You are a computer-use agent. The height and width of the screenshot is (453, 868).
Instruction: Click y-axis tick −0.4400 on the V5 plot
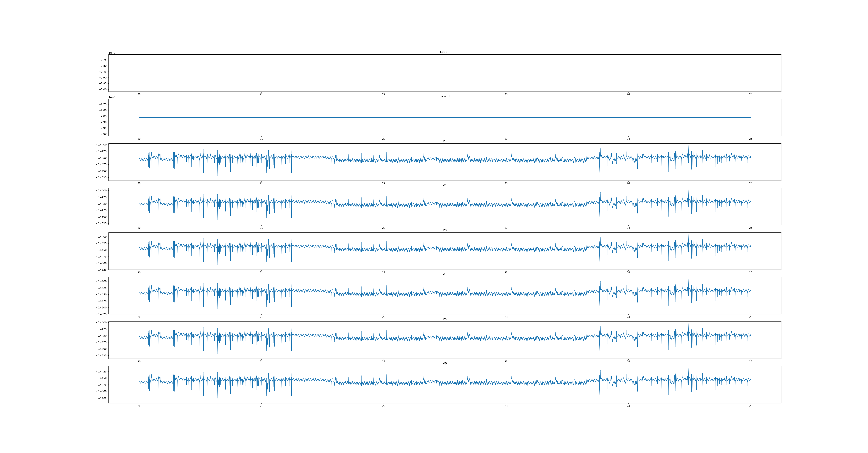point(101,323)
